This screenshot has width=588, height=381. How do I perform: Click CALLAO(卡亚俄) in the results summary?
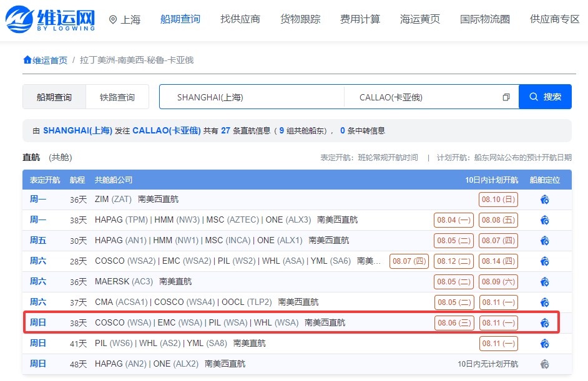tap(167, 130)
